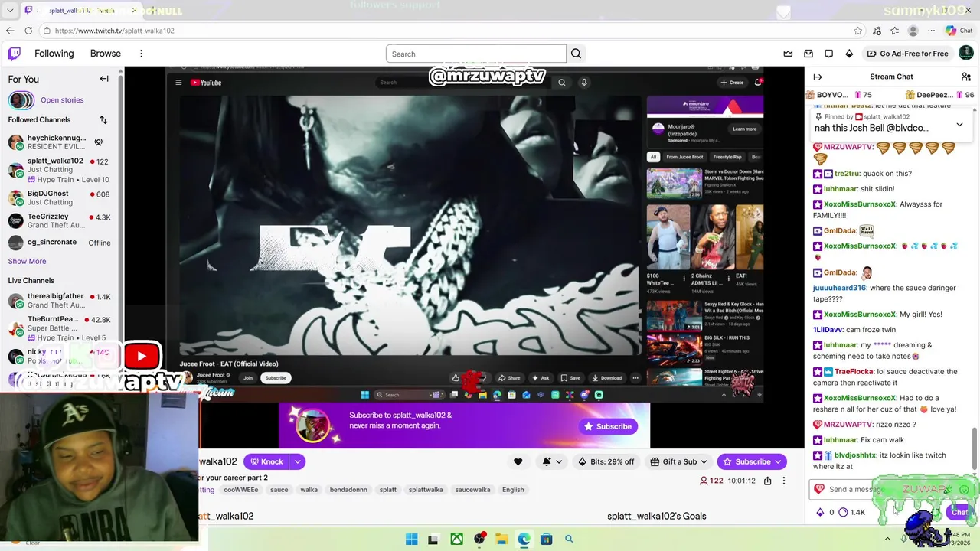Click the sauce stream tag
Viewport: 980px width, 551px height.
[x=279, y=490]
